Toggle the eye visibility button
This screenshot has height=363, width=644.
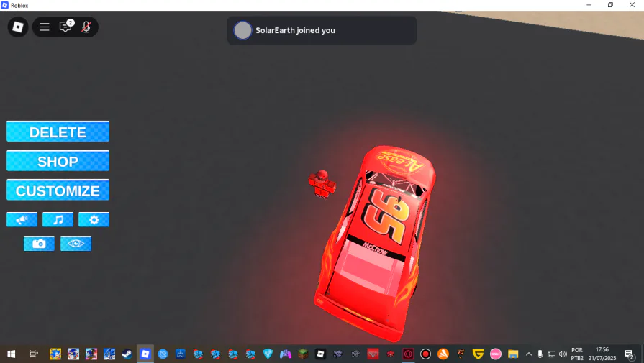76,243
